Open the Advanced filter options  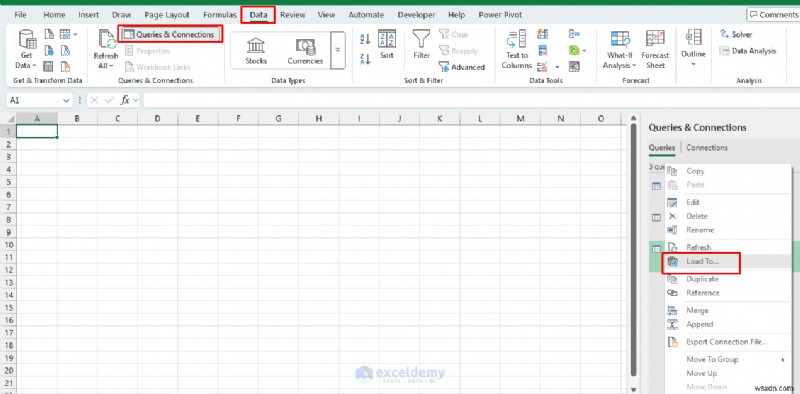click(x=462, y=67)
